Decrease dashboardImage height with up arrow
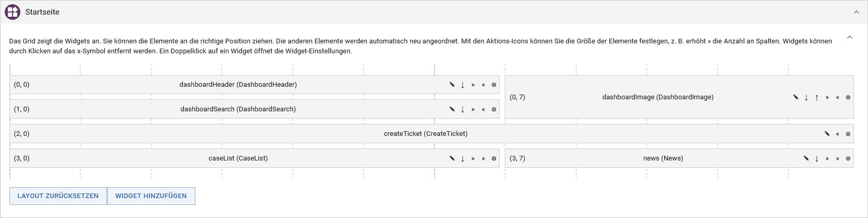The height and width of the screenshot is (218, 868). 817,97
